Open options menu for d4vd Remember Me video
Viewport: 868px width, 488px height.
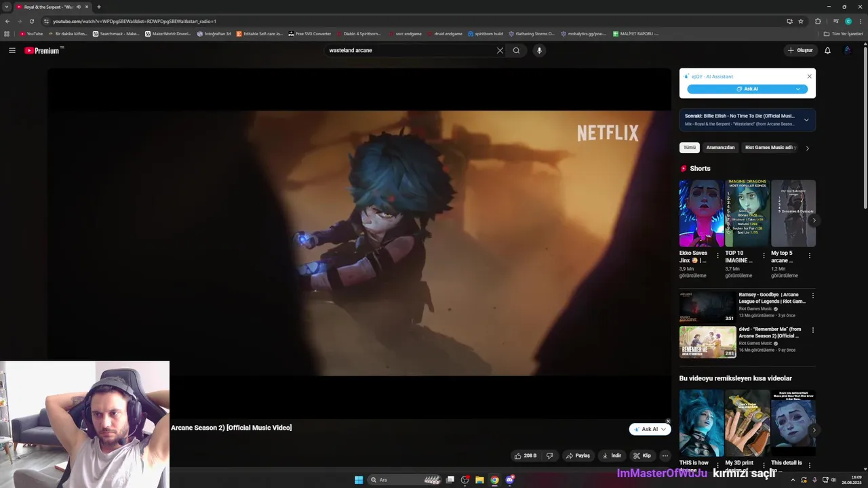pos(813,330)
